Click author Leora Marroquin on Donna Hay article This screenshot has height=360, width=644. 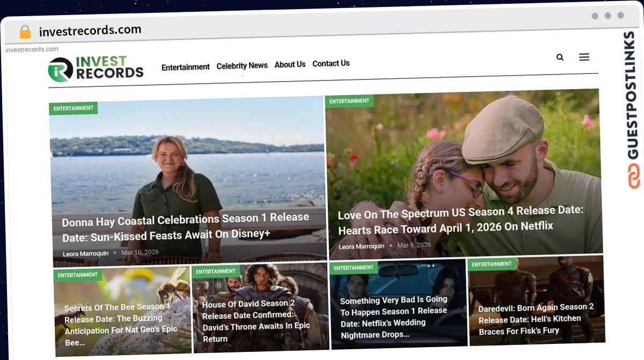(x=86, y=254)
